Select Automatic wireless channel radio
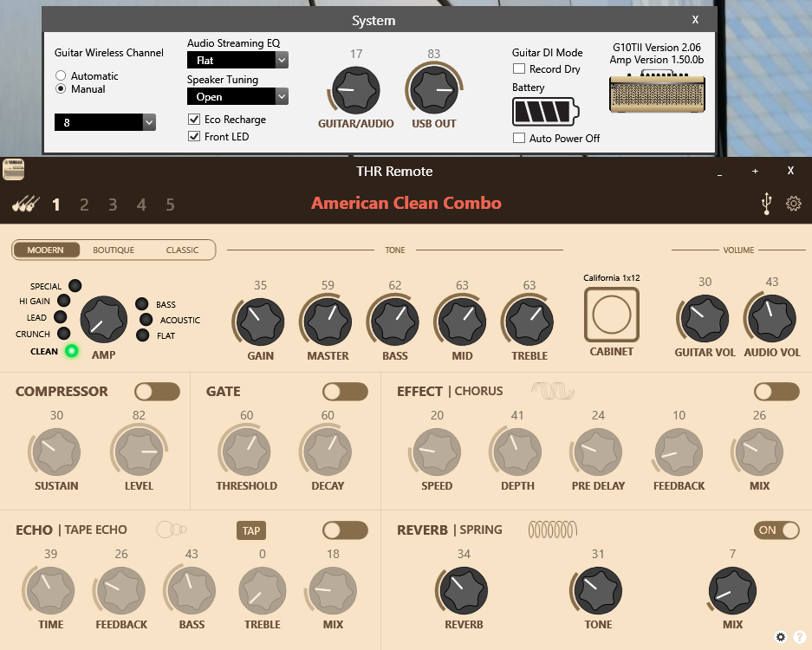The image size is (812, 650). click(61, 75)
